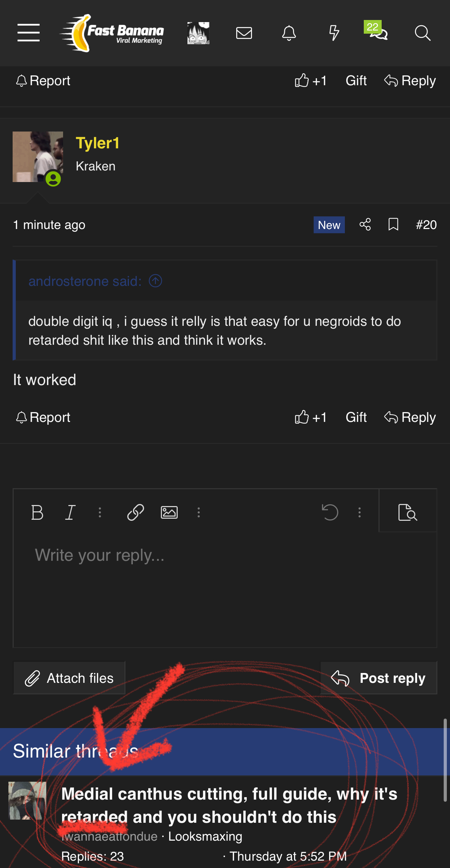This screenshot has width=450, height=868.
Task: Click Post reply button
Action: tap(379, 678)
